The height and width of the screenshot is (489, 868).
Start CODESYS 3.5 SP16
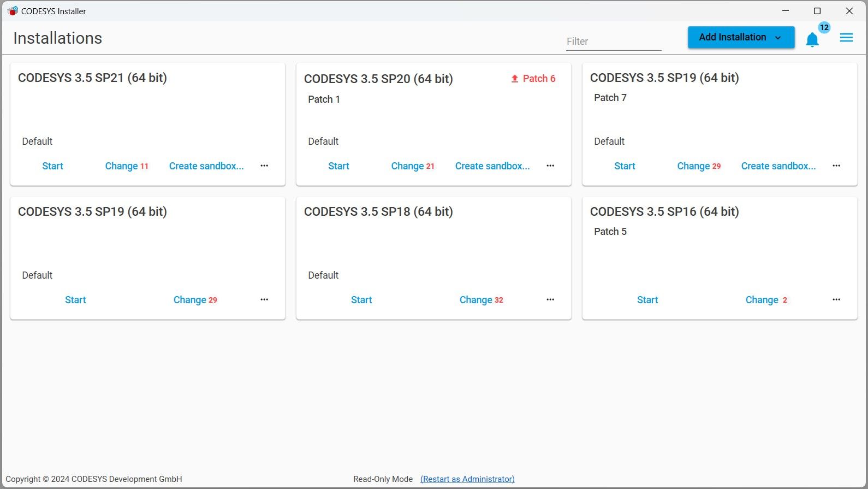coord(647,300)
